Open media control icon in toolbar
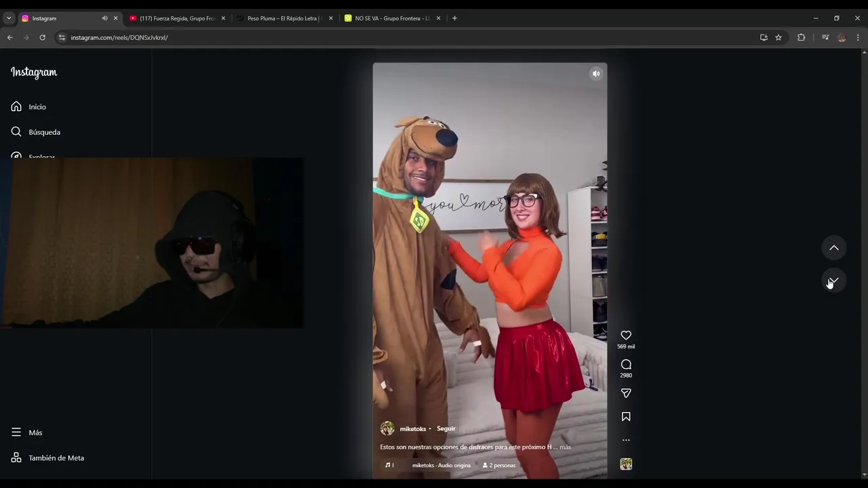The width and height of the screenshot is (868, 488). [825, 37]
